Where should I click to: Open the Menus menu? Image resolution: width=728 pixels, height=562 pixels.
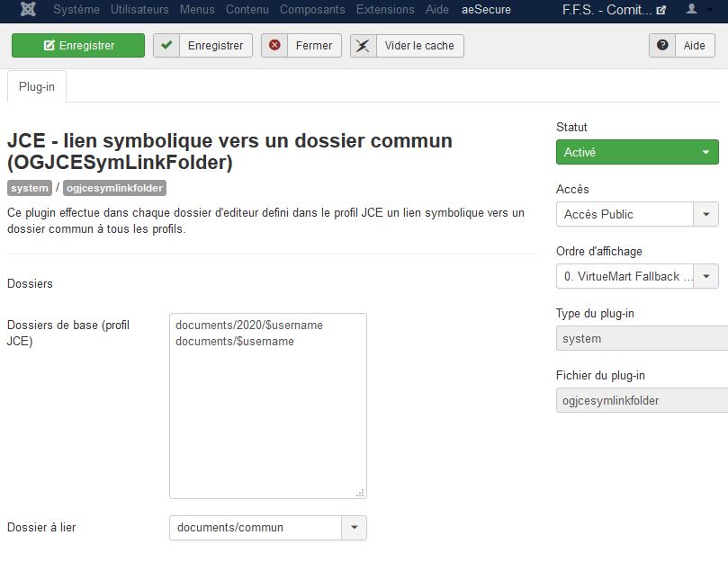pyautogui.click(x=197, y=9)
